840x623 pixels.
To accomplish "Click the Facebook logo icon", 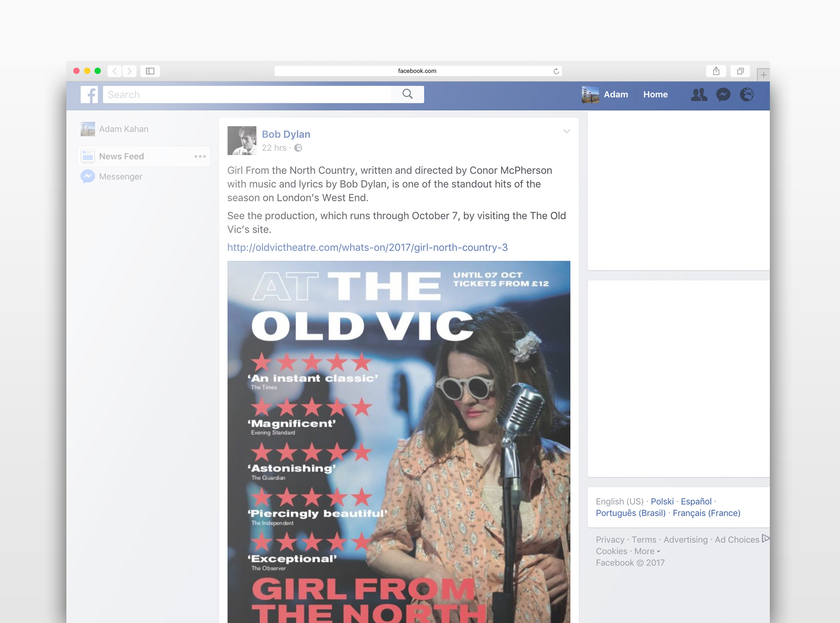I will point(89,94).
